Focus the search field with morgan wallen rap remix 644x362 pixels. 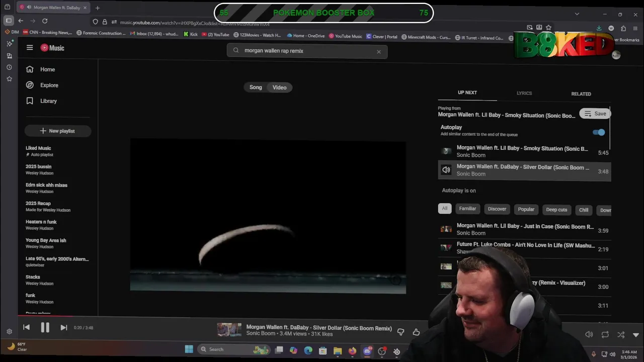(x=307, y=51)
